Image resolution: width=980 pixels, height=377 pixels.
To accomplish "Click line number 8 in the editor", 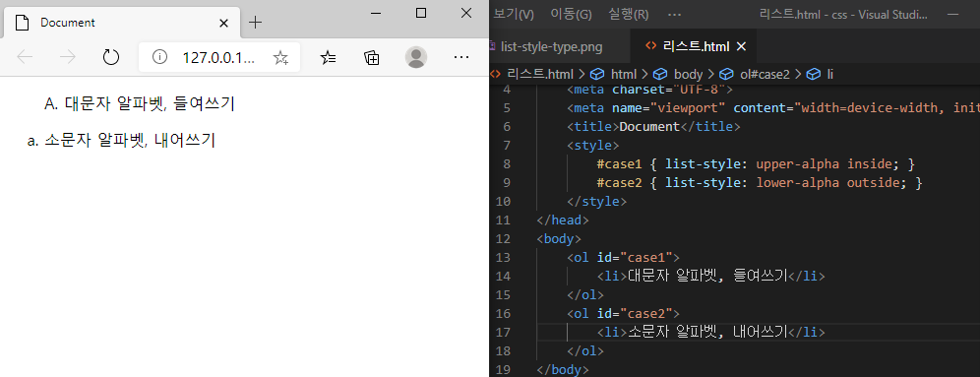I will [507, 163].
